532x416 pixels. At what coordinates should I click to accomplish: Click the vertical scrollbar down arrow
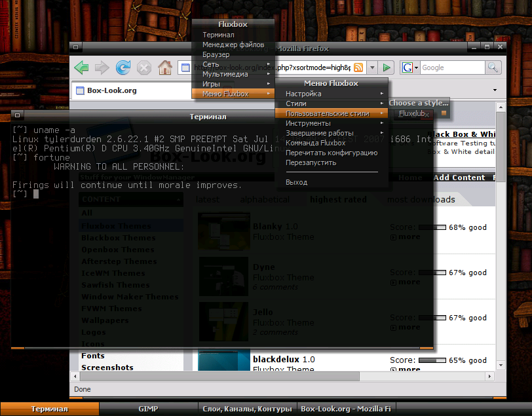tap(501, 365)
